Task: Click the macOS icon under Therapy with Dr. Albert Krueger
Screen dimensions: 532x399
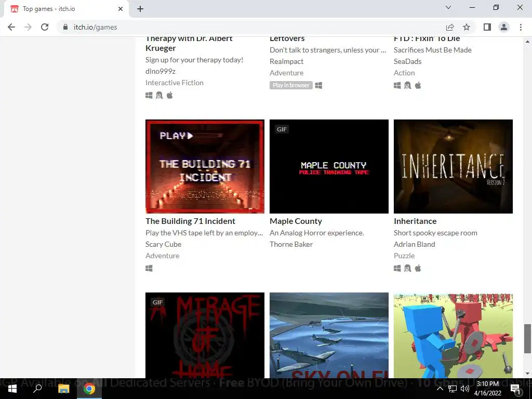Action: pos(170,96)
